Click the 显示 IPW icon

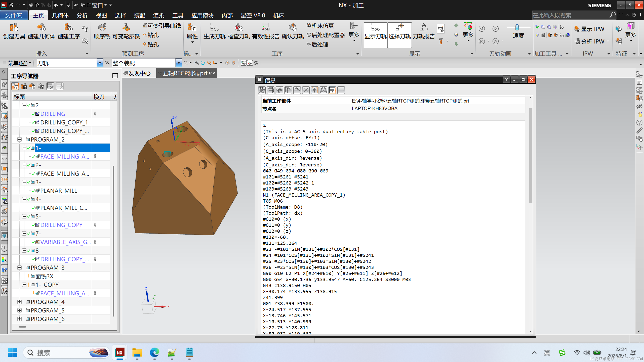pos(589,29)
